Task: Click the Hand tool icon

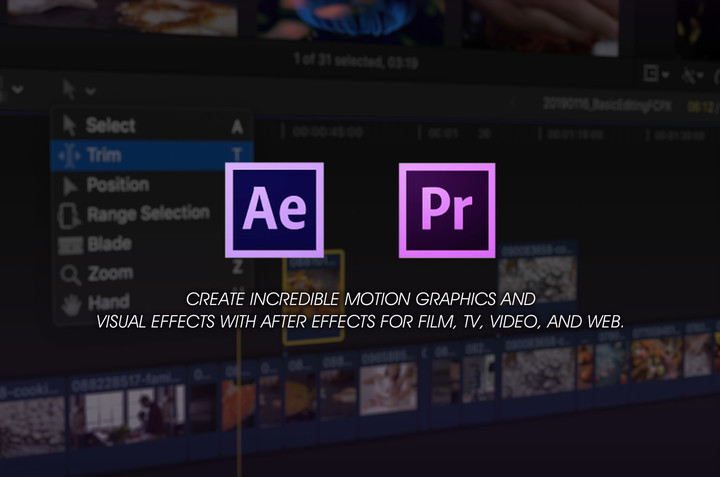Action: click(x=69, y=302)
